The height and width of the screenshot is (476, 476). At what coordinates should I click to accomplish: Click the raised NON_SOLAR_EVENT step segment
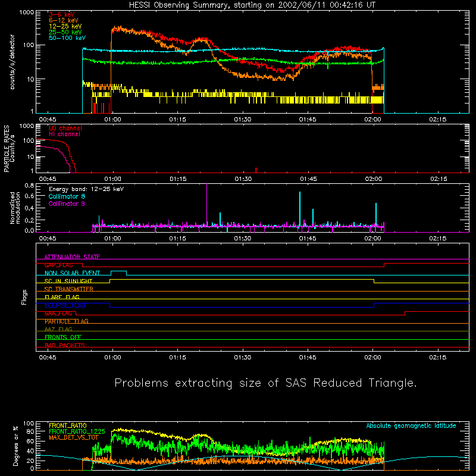coord(118,271)
